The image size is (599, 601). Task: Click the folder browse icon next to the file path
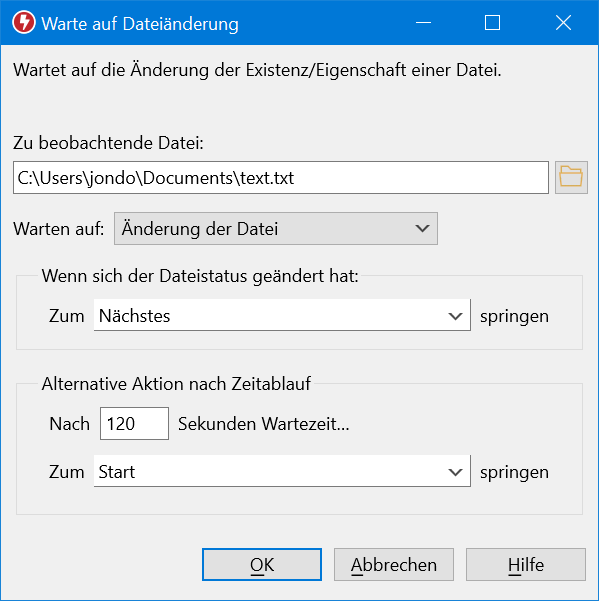571,177
